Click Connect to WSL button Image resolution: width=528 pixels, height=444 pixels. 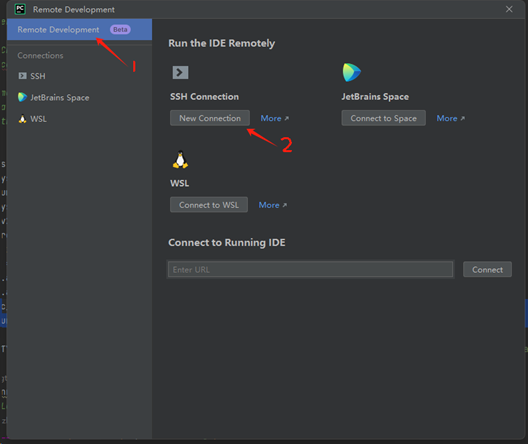(x=209, y=205)
